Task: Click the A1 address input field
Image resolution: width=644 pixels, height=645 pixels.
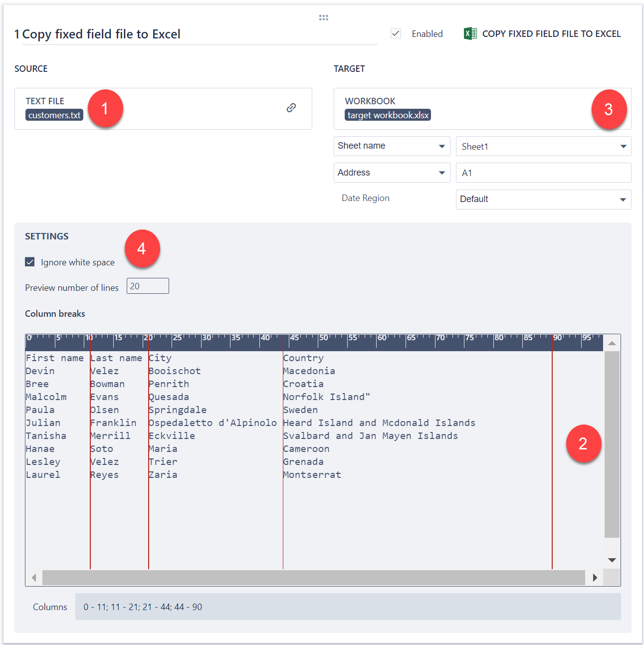Action: [x=543, y=173]
